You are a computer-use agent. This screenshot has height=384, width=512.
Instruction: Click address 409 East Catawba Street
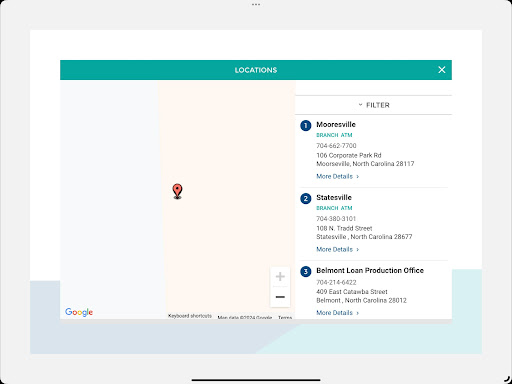click(x=352, y=292)
